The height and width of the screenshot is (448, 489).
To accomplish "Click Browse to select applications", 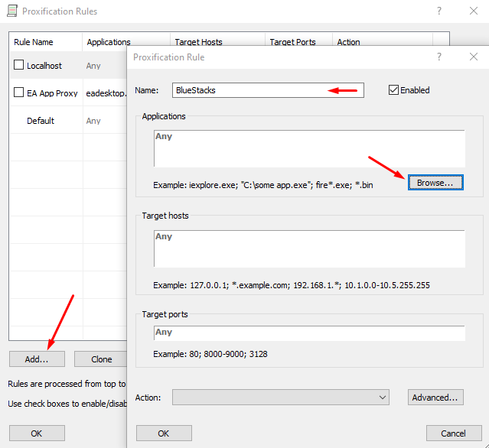I will click(x=435, y=183).
